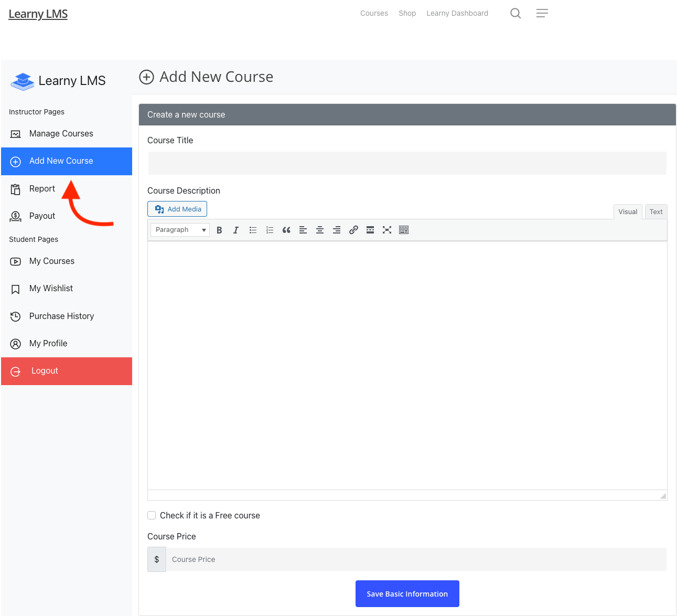The width and height of the screenshot is (677, 616).
Task: Click the My Profile user icon
Action: tap(16, 344)
